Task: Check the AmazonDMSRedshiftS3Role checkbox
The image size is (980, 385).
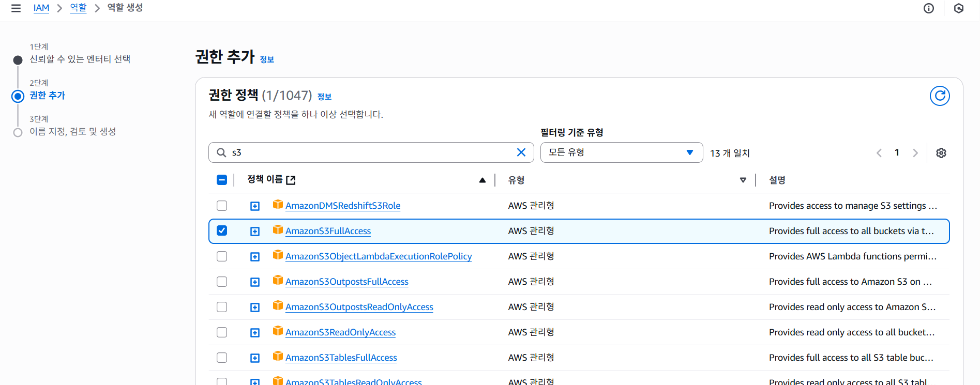Action: point(222,206)
